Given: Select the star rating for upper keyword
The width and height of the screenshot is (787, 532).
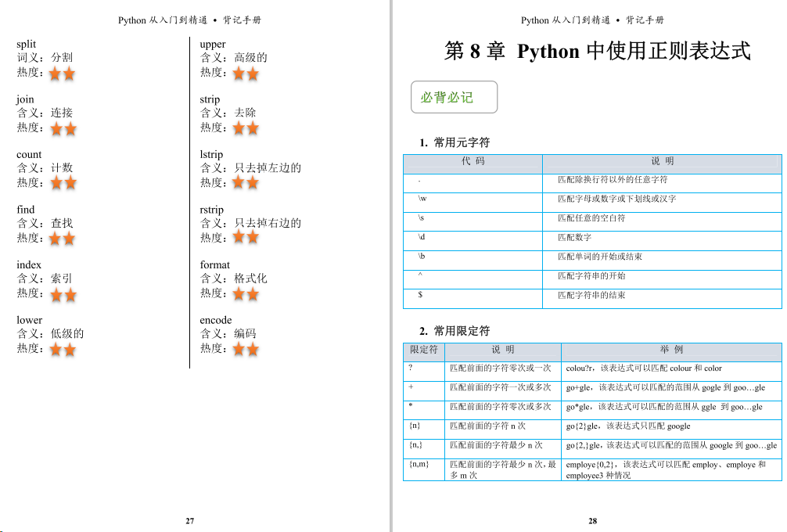Looking at the screenshot, I should click(246, 74).
